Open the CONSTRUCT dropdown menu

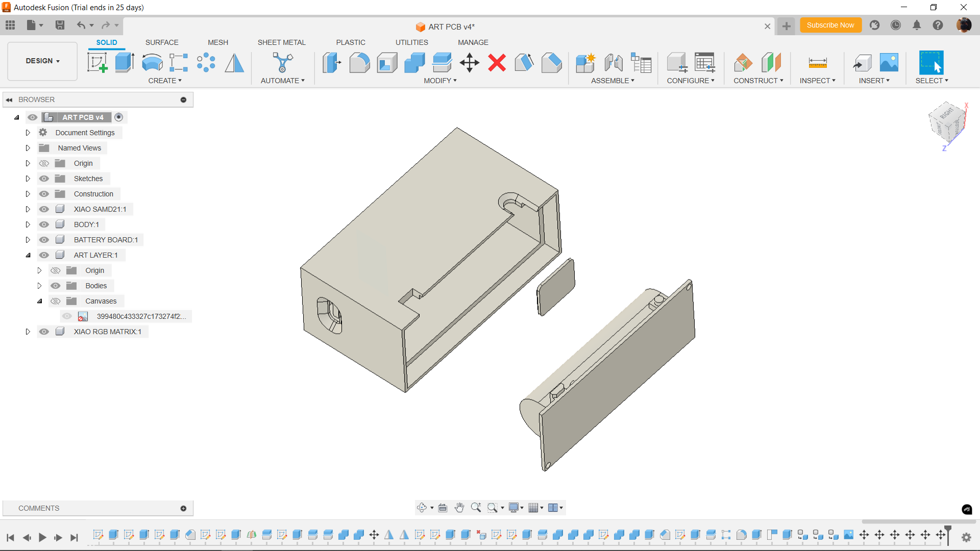[758, 81]
